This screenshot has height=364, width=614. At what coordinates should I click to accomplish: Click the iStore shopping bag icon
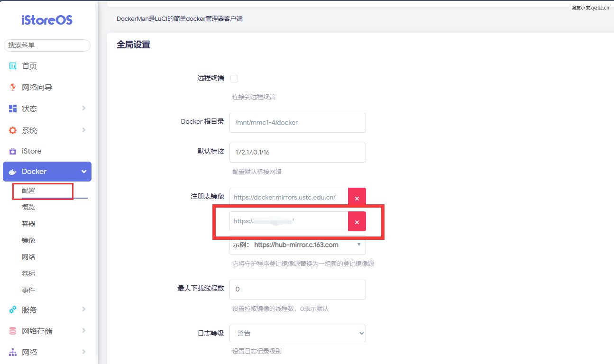pyautogui.click(x=13, y=151)
